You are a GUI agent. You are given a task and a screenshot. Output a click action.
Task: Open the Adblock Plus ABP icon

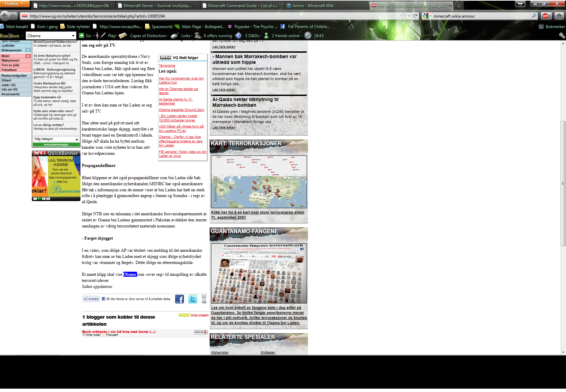tap(545, 16)
